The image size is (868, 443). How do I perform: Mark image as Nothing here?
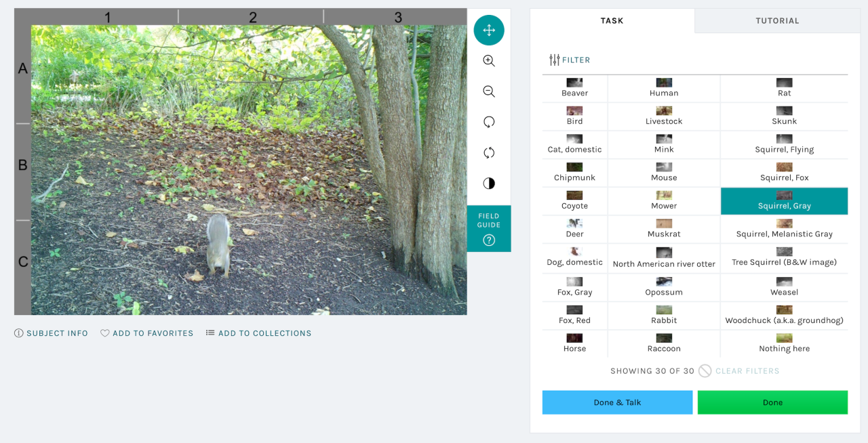784,343
